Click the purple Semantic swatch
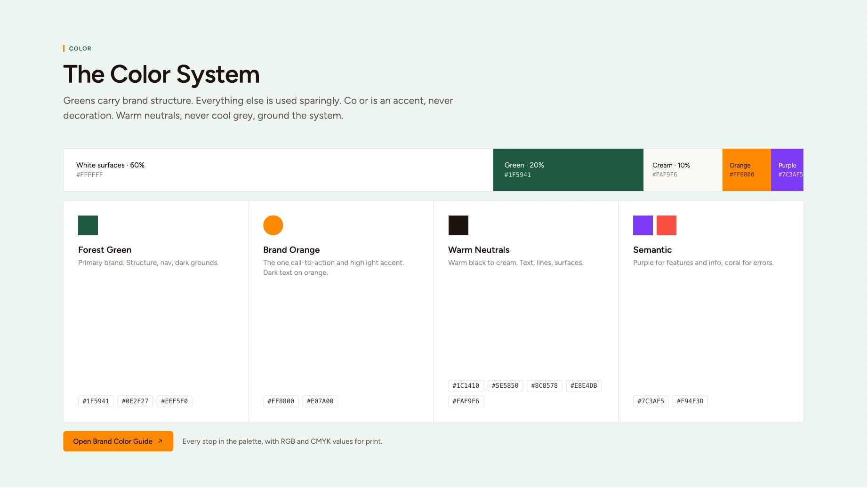 click(x=643, y=225)
